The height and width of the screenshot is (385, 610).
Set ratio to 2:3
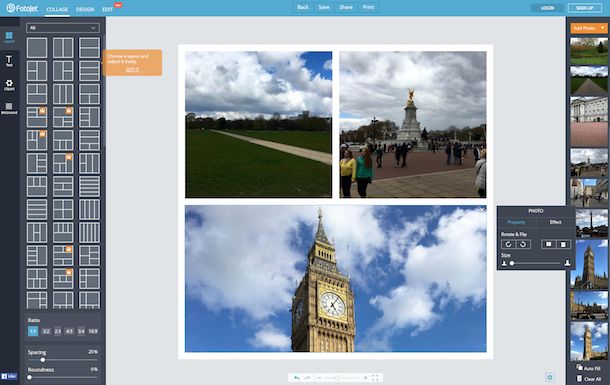pyautogui.click(x=58, y=331)
